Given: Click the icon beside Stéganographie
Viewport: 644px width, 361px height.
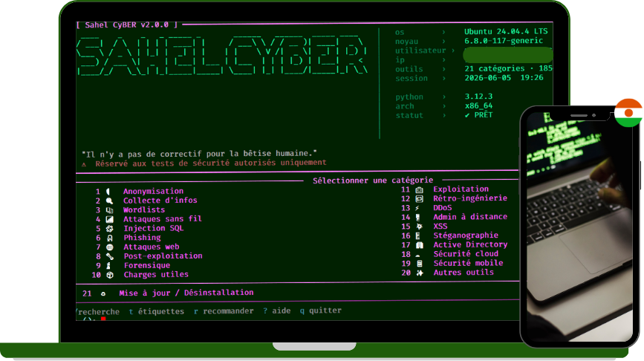Looking at the screenshot, I should coord(417,235).
